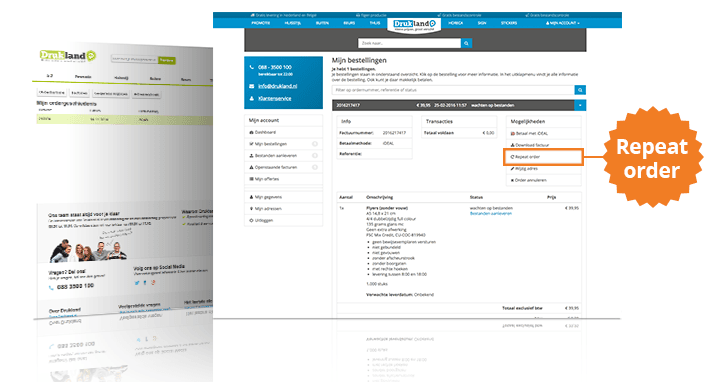Open the Promotie menu item
This screenshot has height=382, width=726.
tap(260, 23)
